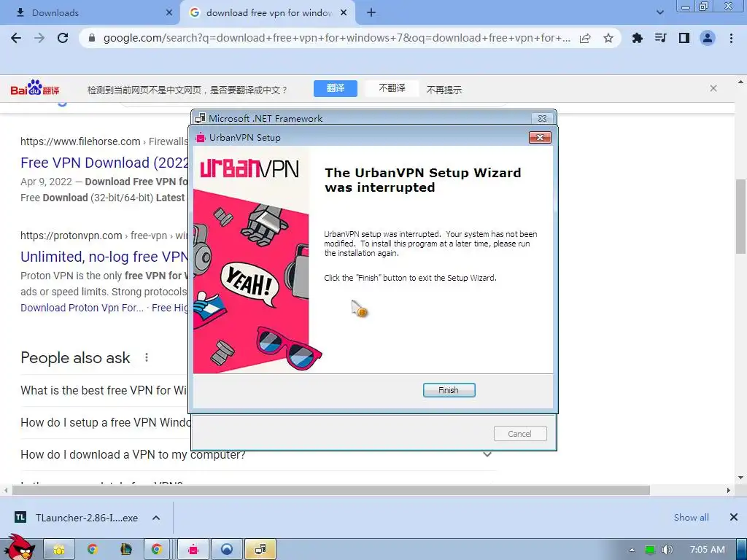Open League-style game taskbar icon
This screenshot has width=747, height=560.
click(125, 550)
